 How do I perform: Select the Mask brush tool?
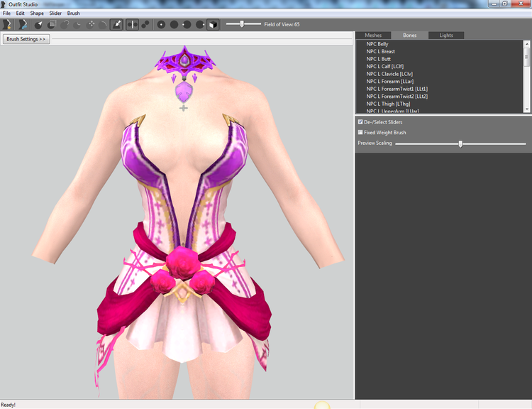52,24
